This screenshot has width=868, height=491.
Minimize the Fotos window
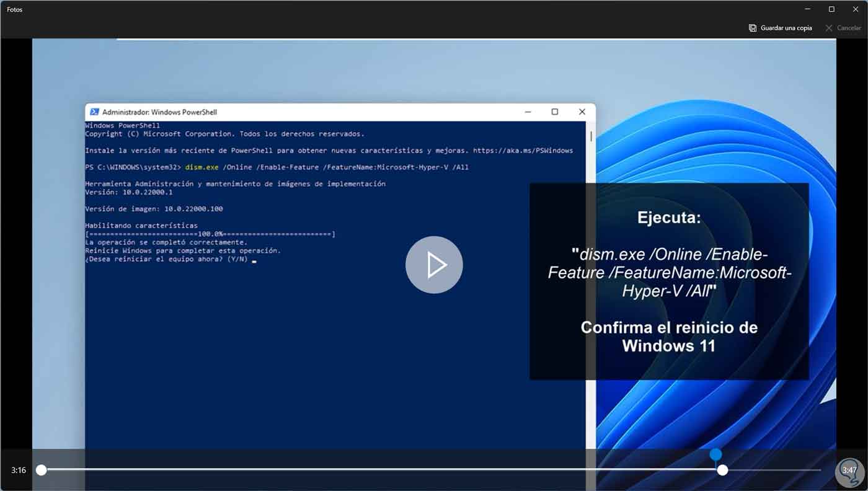pyautogui.click(x=808, y=9)
